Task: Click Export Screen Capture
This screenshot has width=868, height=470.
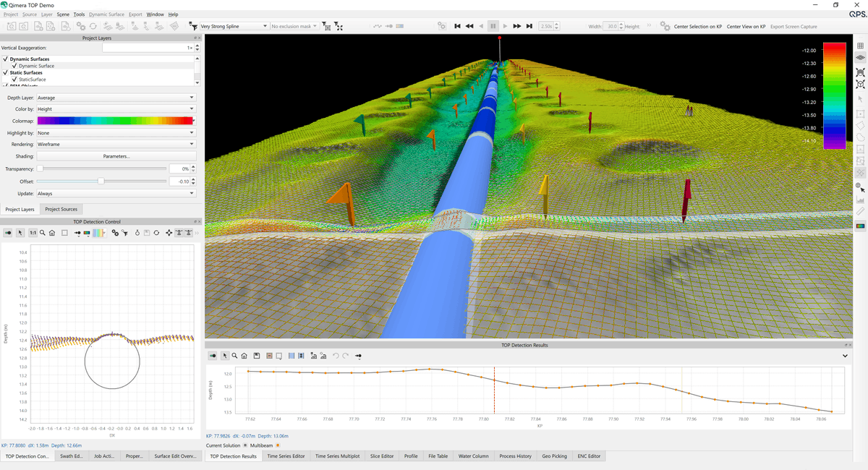Action: pos(793,26)
